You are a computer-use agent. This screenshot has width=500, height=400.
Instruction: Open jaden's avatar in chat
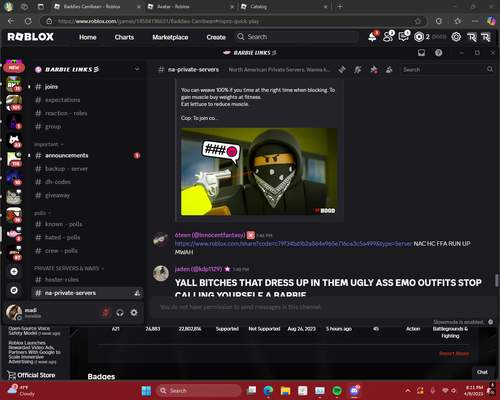coord(161,273)
